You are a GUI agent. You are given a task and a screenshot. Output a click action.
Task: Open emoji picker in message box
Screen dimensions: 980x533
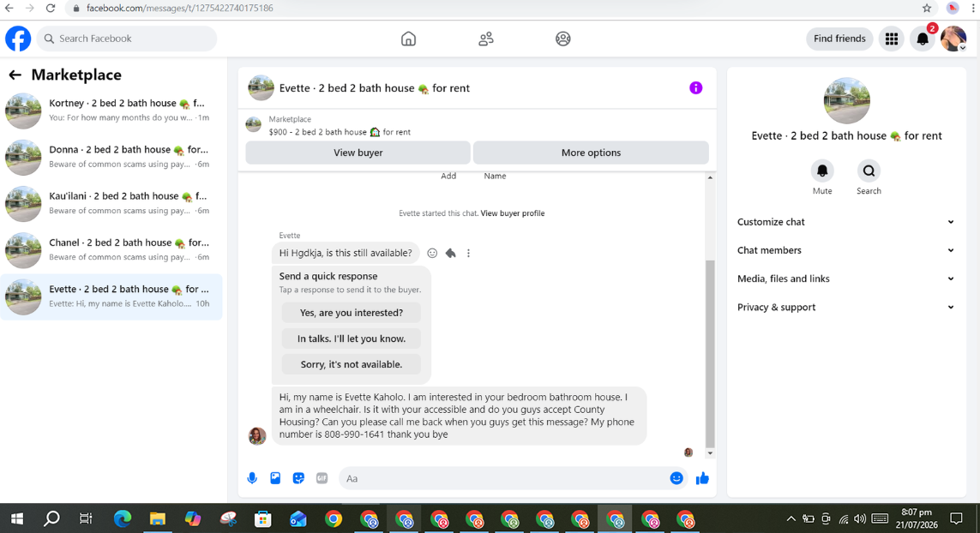point(676,478)
